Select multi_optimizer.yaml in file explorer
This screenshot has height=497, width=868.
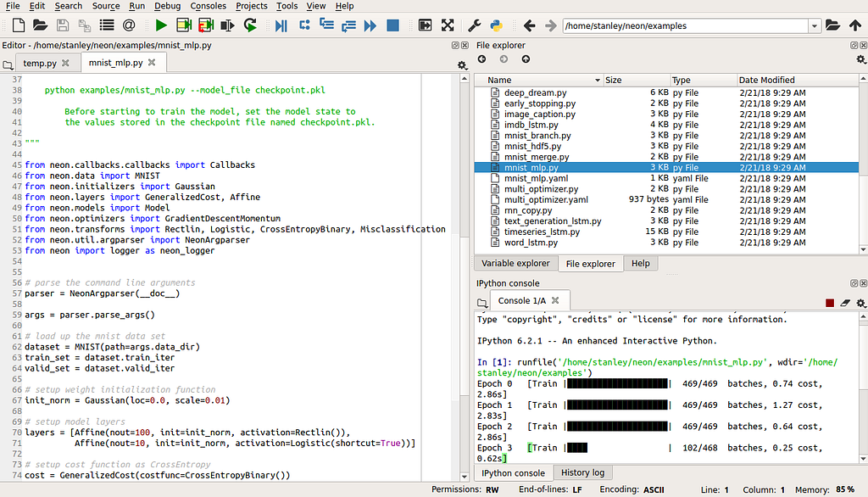point(547,199)
